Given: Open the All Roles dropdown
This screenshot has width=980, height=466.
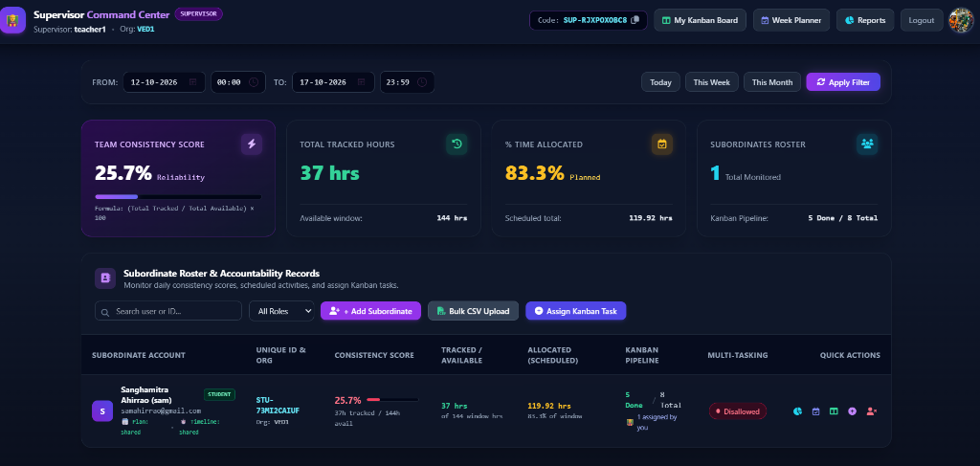Looking at the screenshot, I should 281,311.
